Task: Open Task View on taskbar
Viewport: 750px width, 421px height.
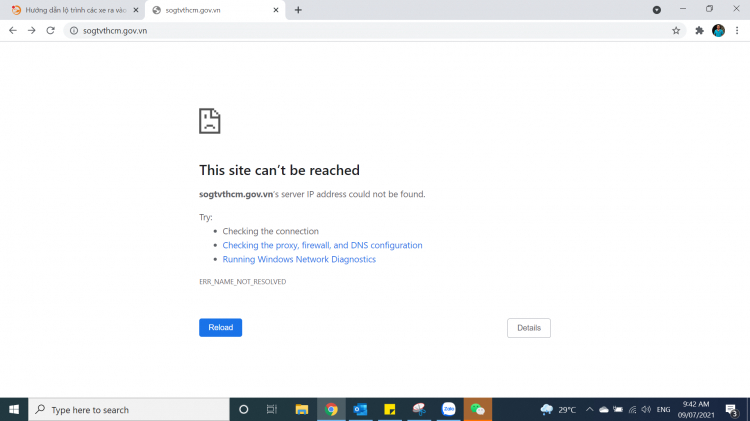Action: click(x=272, y=410)
